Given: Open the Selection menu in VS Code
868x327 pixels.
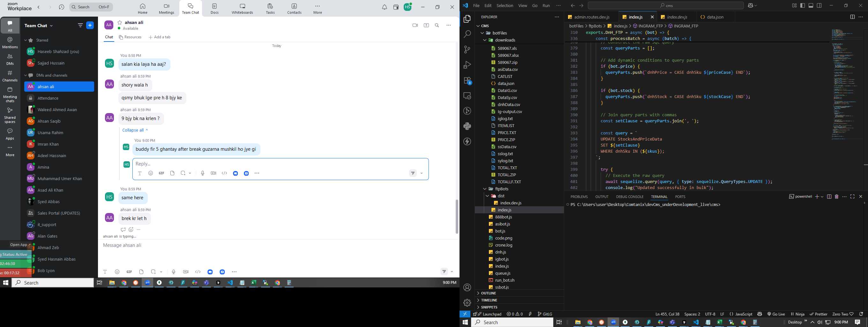Looking at the screenshot, I should coord(505,6).
